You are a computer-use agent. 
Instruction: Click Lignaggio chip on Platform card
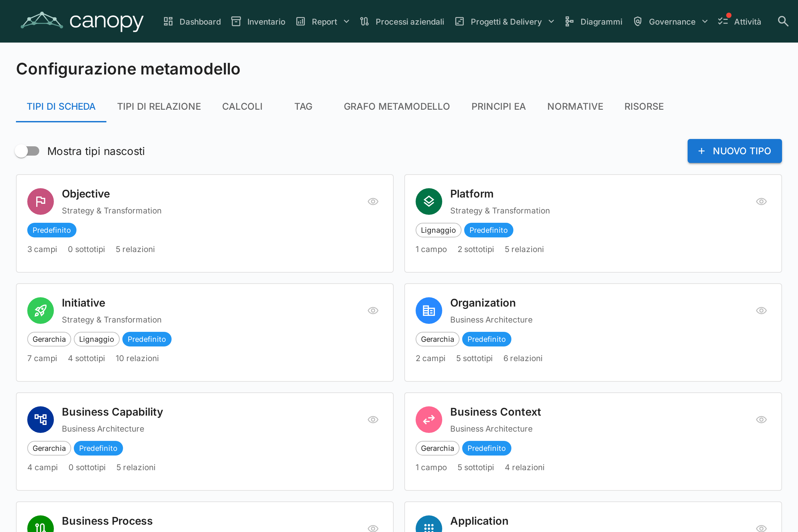pos(438,230)
